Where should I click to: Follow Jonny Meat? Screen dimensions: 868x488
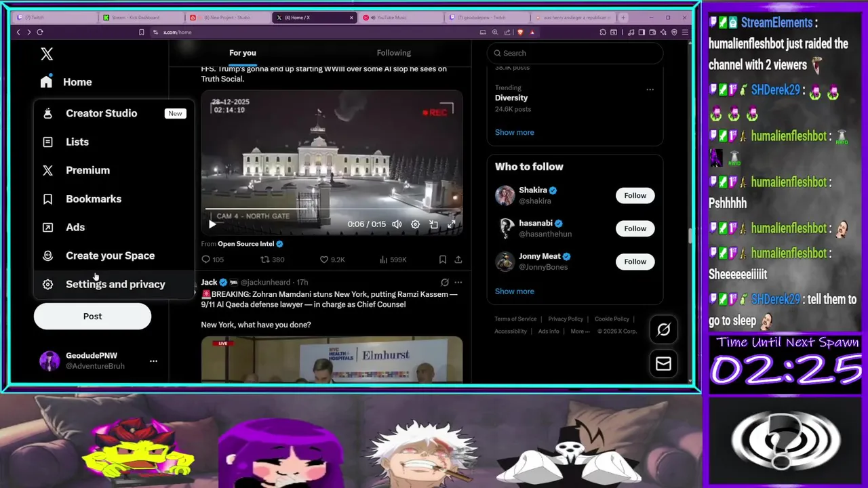[635, 262]
